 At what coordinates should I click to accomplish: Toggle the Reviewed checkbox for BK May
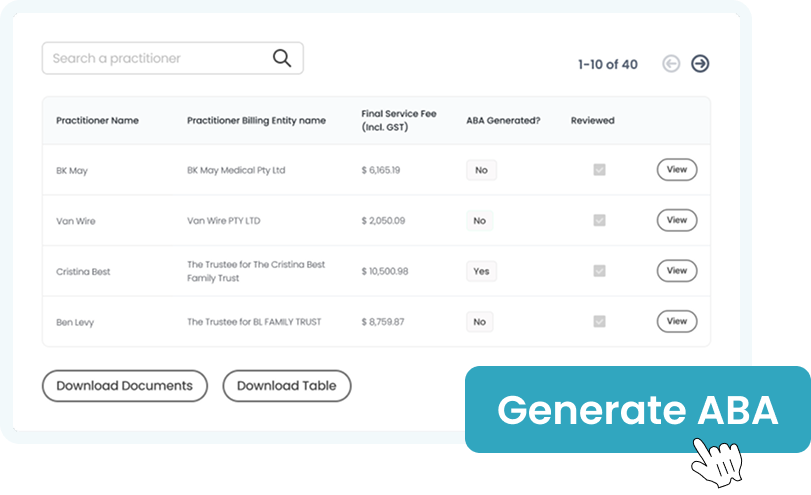[x=599, y=170]
